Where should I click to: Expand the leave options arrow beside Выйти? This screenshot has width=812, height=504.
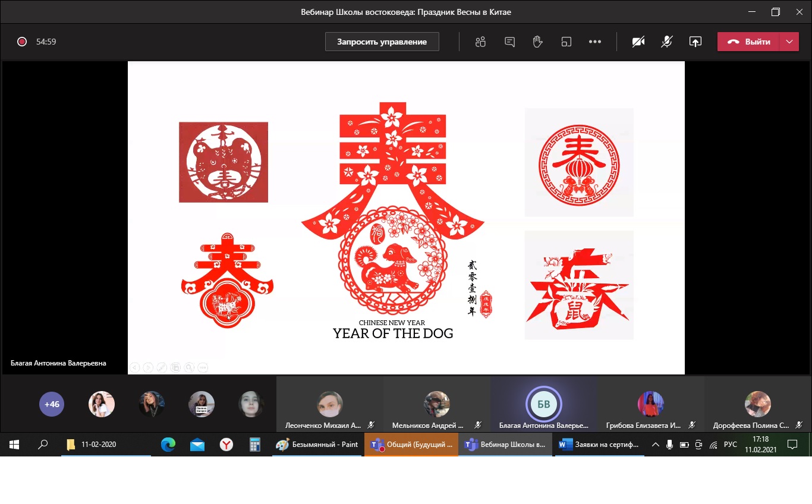[789, 42]
